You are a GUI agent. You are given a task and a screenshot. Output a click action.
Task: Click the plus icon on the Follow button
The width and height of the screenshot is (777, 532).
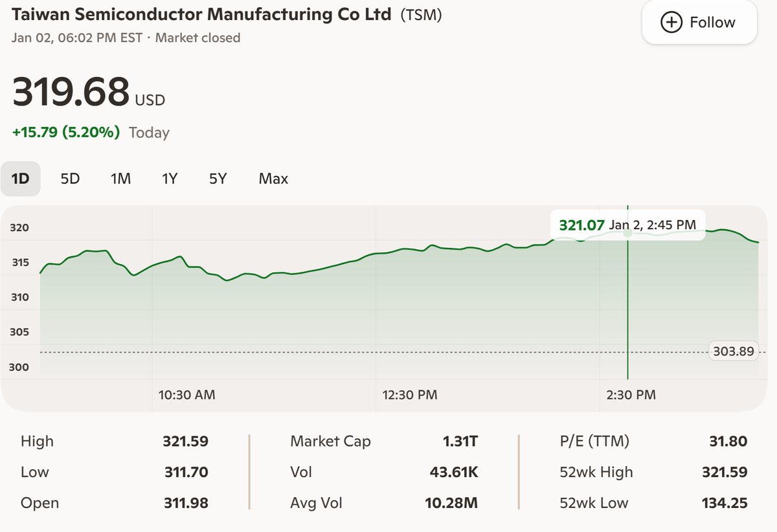point(670,21)
